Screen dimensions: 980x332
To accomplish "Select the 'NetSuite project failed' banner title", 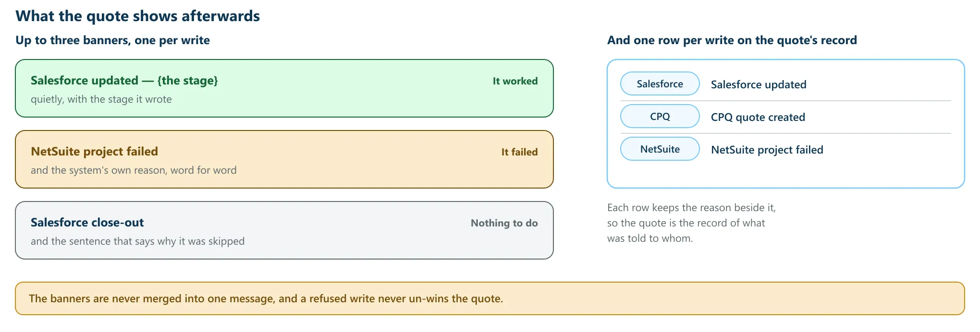I will (x=94, y=152).
